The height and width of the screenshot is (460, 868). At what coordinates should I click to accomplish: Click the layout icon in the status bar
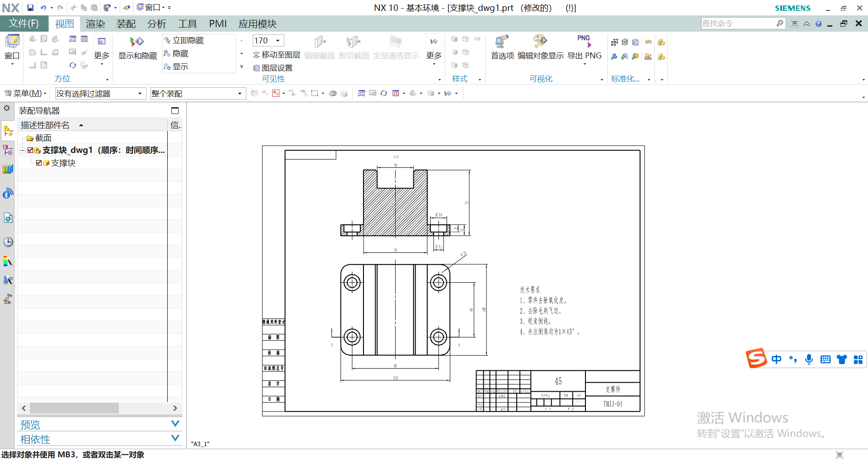pos(840,455)
